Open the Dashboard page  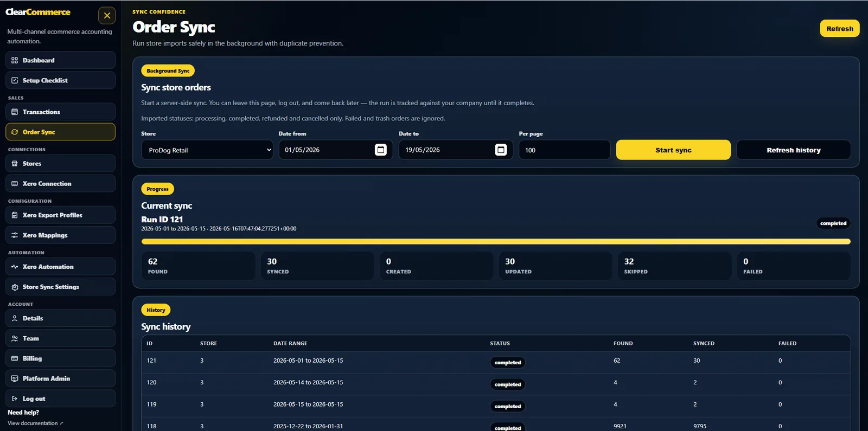pyautogui.click(x=60, y=60)
